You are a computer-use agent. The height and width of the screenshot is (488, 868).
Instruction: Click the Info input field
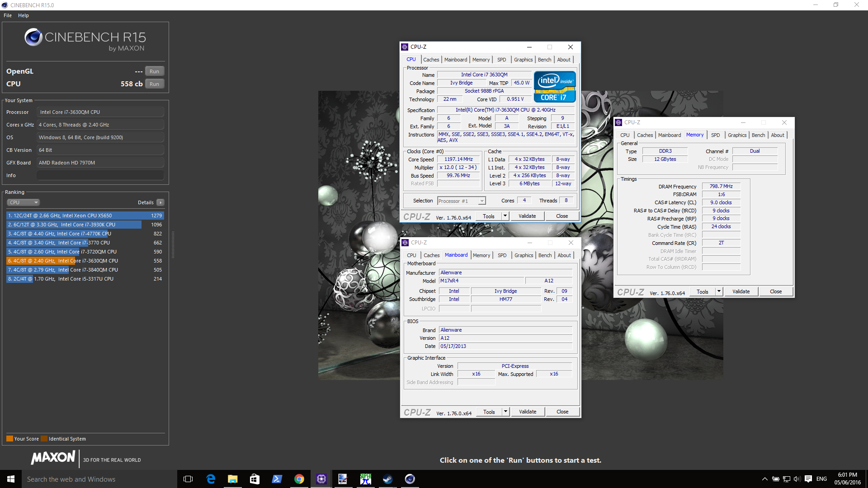100,175
